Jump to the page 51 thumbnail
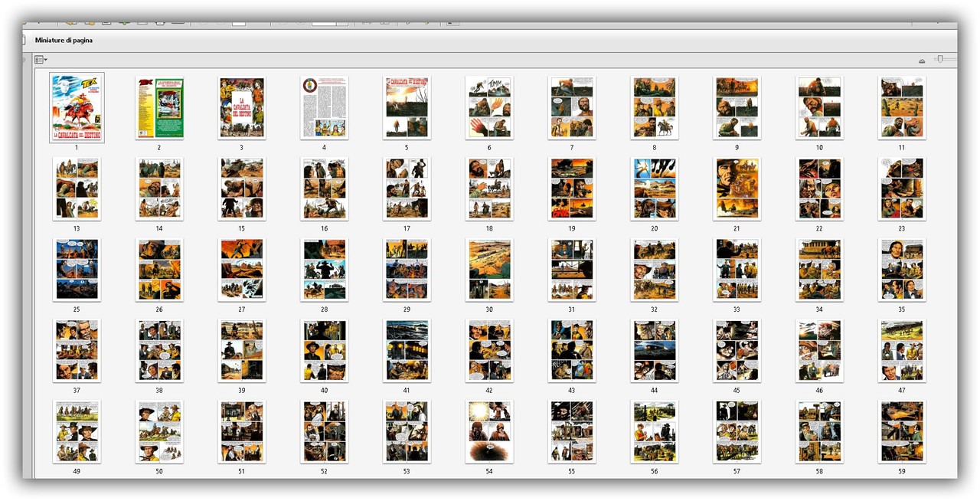Image resolution: width=980 pixels, height=501 pixels. (241, 432)
